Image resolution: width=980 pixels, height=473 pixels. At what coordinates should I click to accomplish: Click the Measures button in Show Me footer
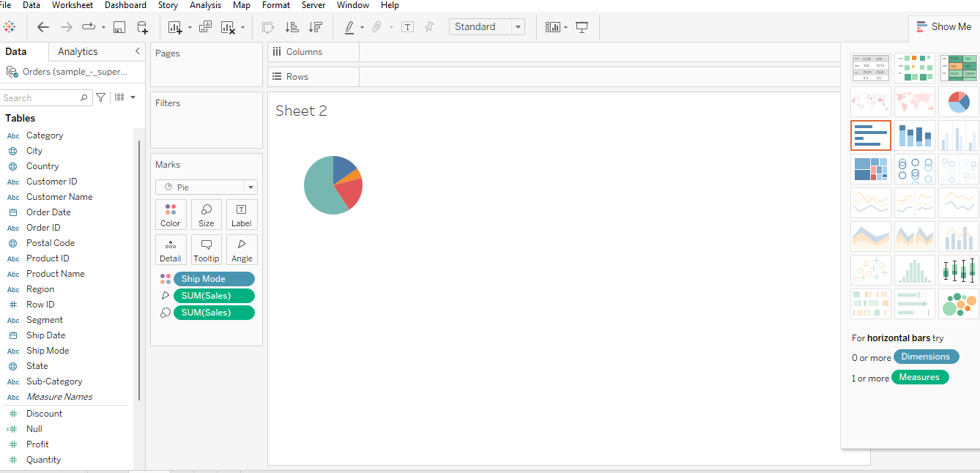pyautogui.click(x=920, y=377)
